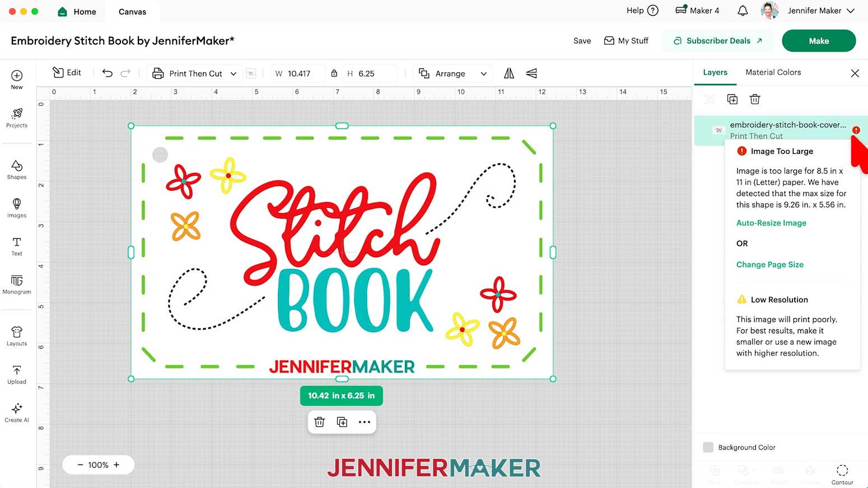Click the Background Color swatch
This screenshot has height=488, width=868.
(x=708, y=447)
